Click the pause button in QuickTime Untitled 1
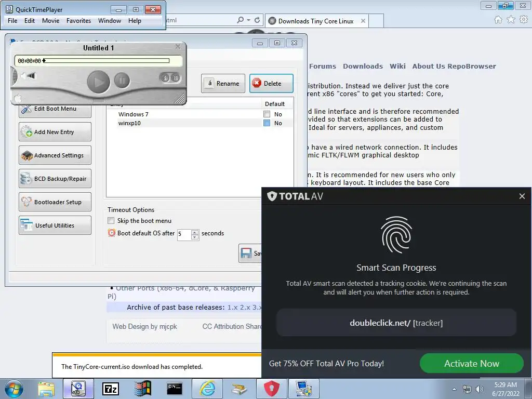Viewport: 532px width, 399px height. [x=122, y=81]
